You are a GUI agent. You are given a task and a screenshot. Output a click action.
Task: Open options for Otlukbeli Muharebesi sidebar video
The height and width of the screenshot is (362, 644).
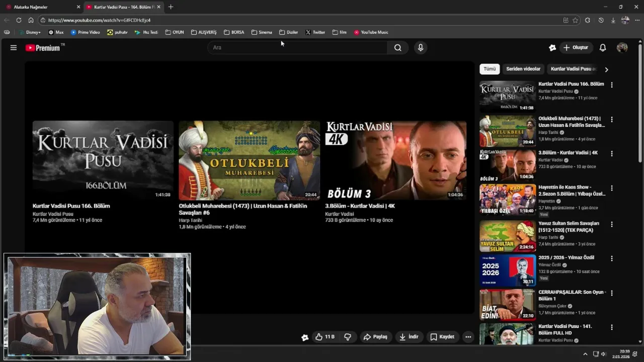tap(612, 120)
